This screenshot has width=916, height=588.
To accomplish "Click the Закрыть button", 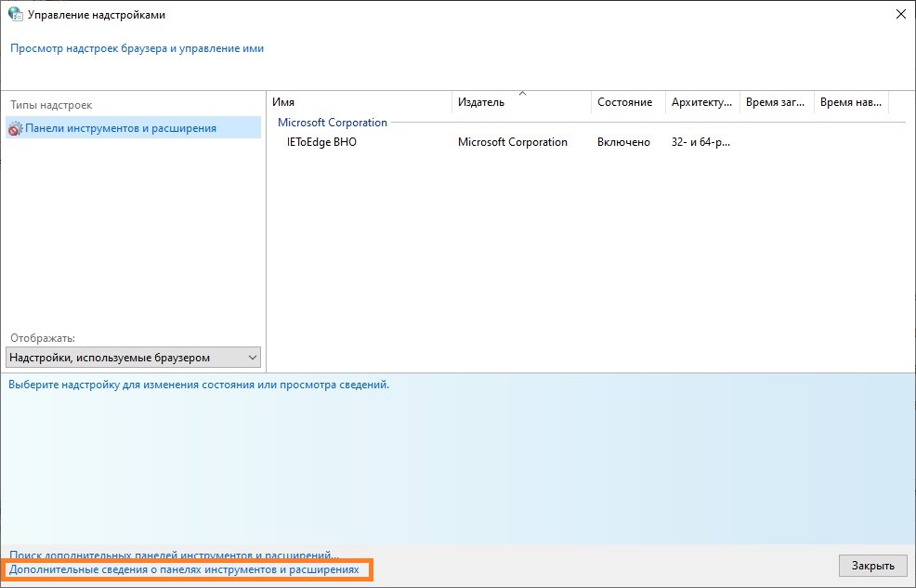I will (872, 565).
